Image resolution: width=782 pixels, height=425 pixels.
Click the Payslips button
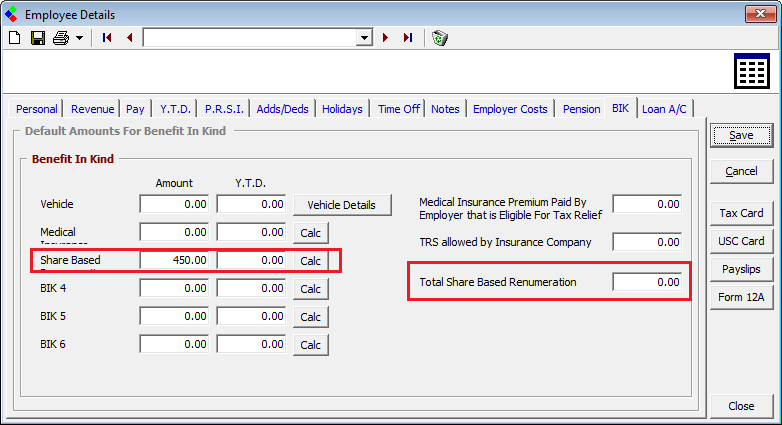point(741,269)
